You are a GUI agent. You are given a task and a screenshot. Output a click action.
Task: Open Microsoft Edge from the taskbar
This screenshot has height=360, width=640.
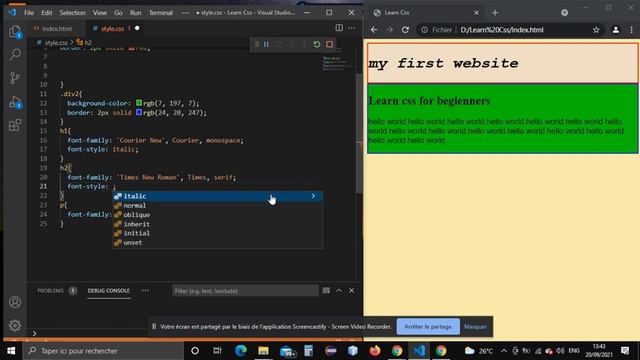pos(240,351)
